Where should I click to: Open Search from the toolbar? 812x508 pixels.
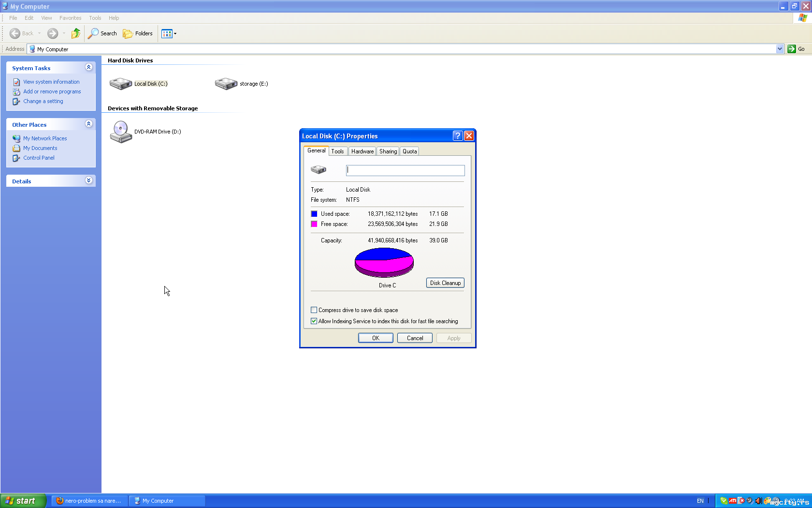pyautogui.click(x=102, y=33)
